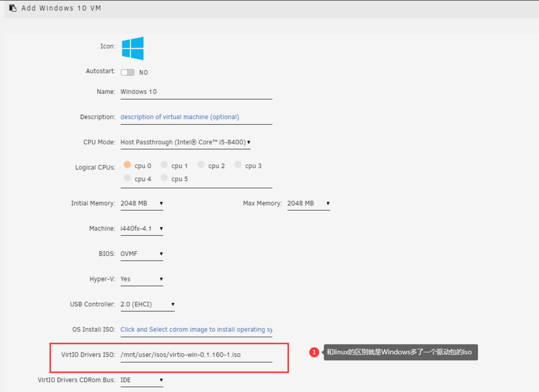The height and width of the screenshot is (392, 539).
Task: Select logical CPU cpu 4
Action: coord(127,178)
